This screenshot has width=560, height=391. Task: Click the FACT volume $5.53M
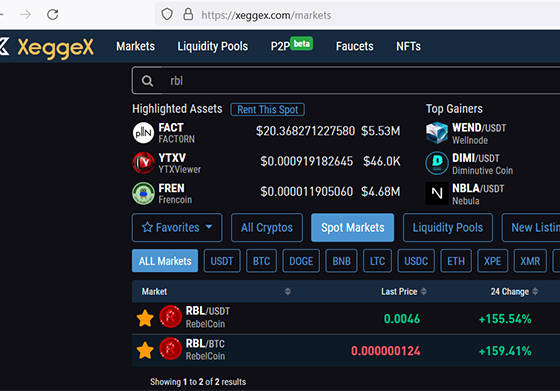[380, 131]
